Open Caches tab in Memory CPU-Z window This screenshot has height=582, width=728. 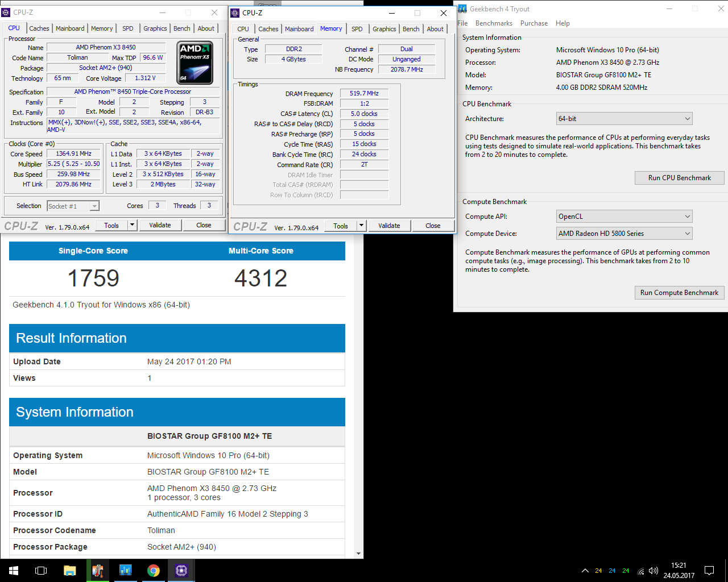click(x=268, y=29)
